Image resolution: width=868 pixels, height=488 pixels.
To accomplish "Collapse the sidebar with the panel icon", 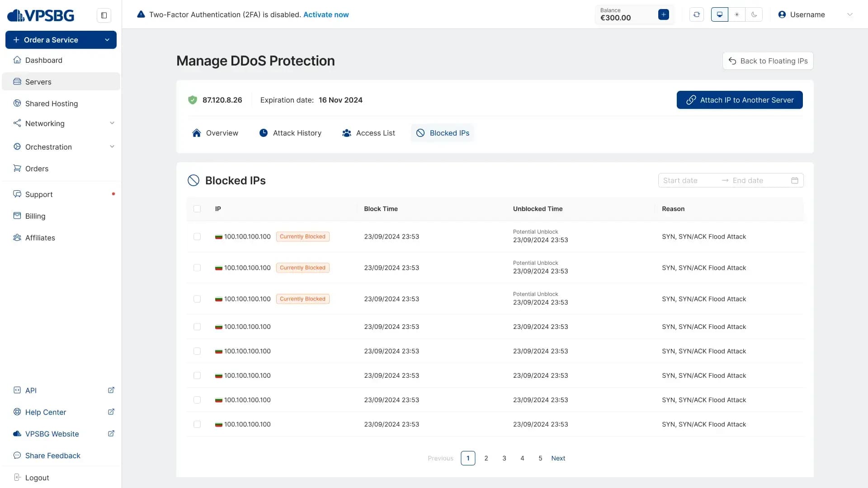I will 104,15.
